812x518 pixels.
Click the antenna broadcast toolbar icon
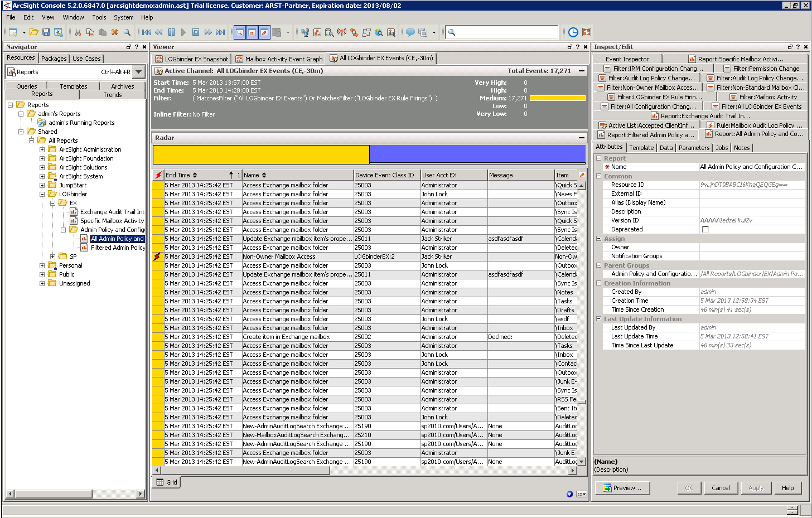coord(342,32)
